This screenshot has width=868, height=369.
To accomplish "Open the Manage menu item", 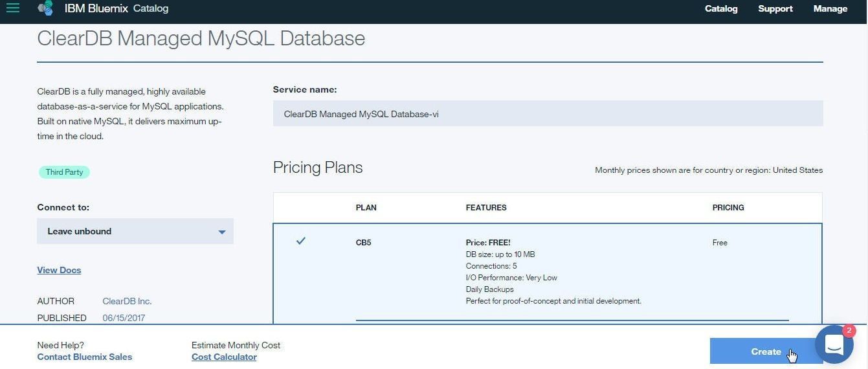I will [830, 8].
